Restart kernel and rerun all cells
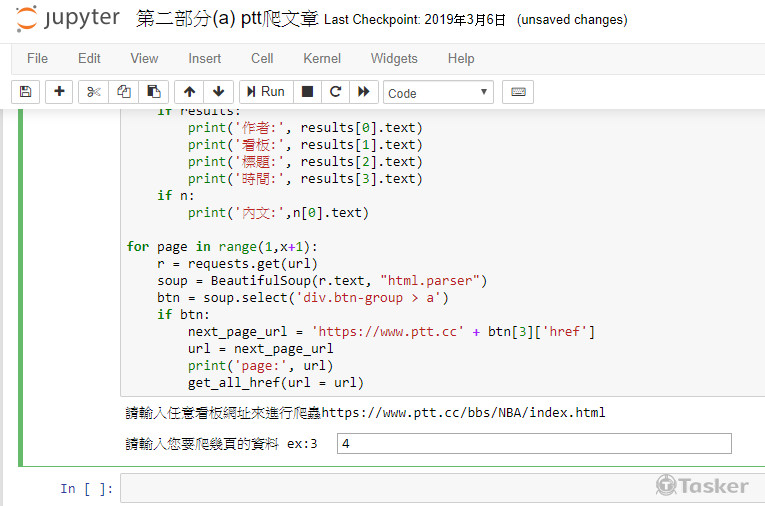The height and width of the screenshot is (506, 765). pos(364,92)
